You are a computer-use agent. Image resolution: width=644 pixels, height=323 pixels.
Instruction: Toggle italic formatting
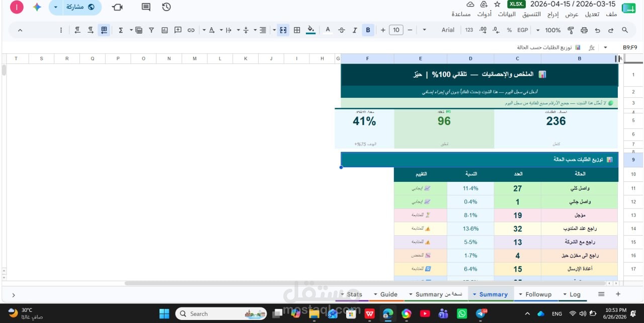(355, 30)
